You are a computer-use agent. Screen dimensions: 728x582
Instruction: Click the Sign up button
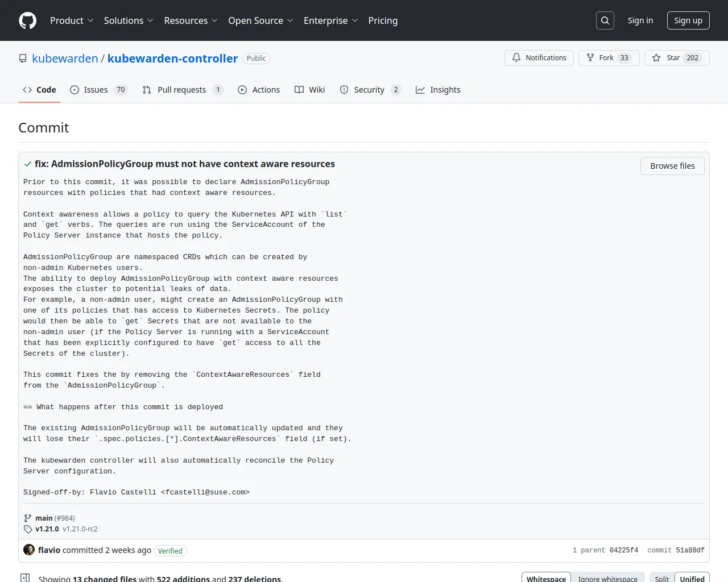point(688,20)
